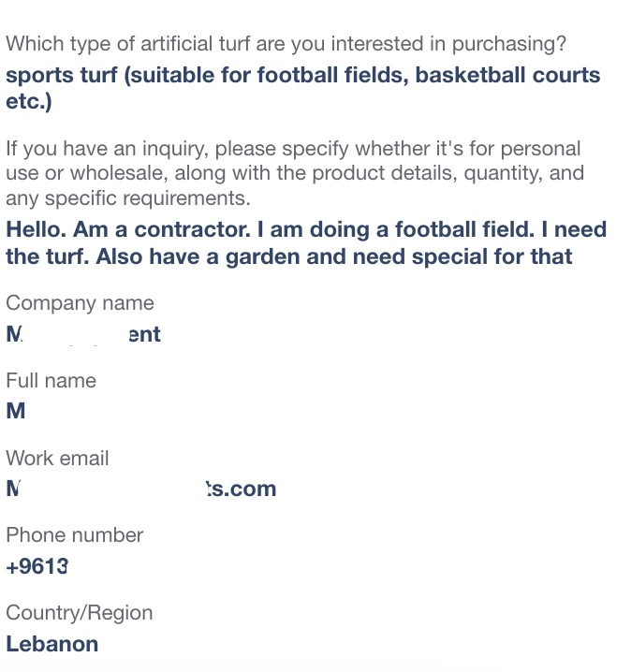Click the phone number starting with +9613
Viewport: 631px width, 672px height.
pos(37,566)
